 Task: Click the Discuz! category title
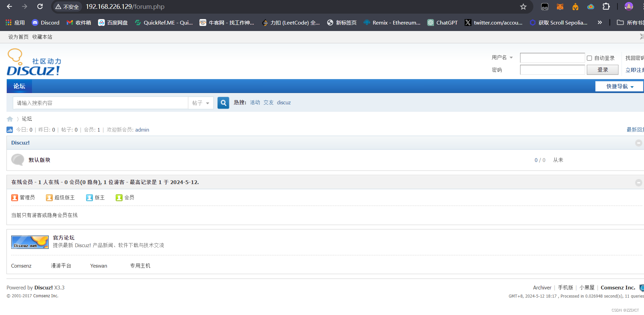(20, 143)
